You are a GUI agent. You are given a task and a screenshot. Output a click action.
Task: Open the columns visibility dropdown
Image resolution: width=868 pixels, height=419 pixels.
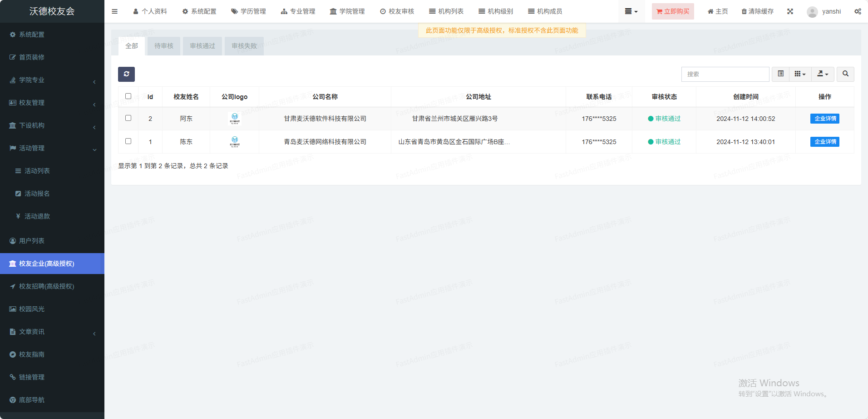tap(799, 74)
